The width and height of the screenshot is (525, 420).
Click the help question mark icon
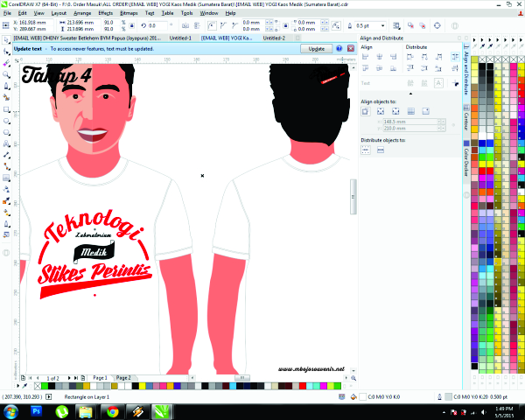coord(339,49)
